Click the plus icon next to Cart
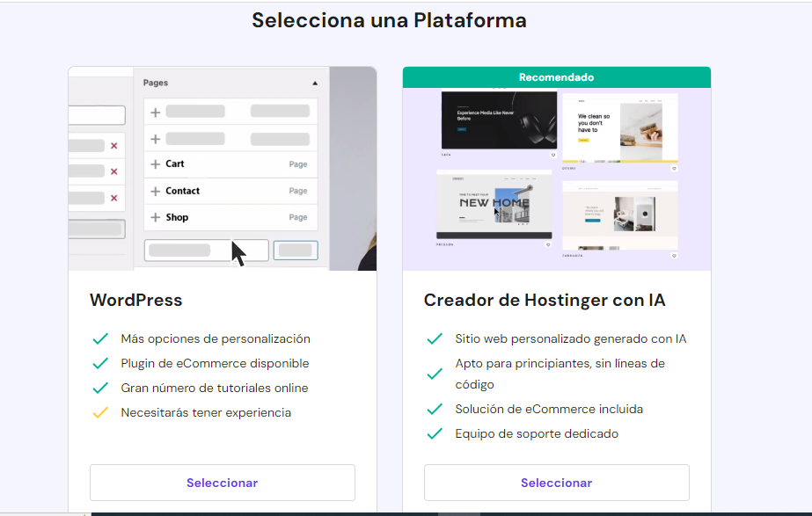 155,164
